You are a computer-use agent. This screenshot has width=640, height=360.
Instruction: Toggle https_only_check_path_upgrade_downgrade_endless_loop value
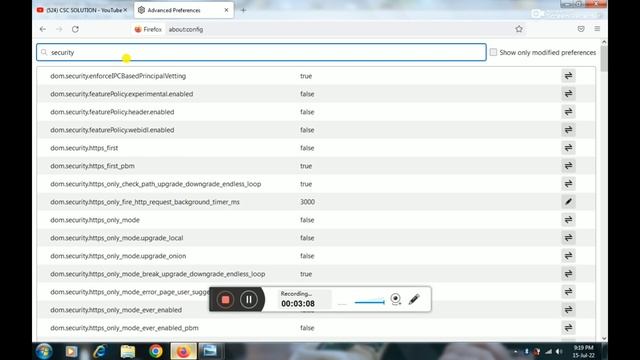pyautogui.click(x=568, y=184)
